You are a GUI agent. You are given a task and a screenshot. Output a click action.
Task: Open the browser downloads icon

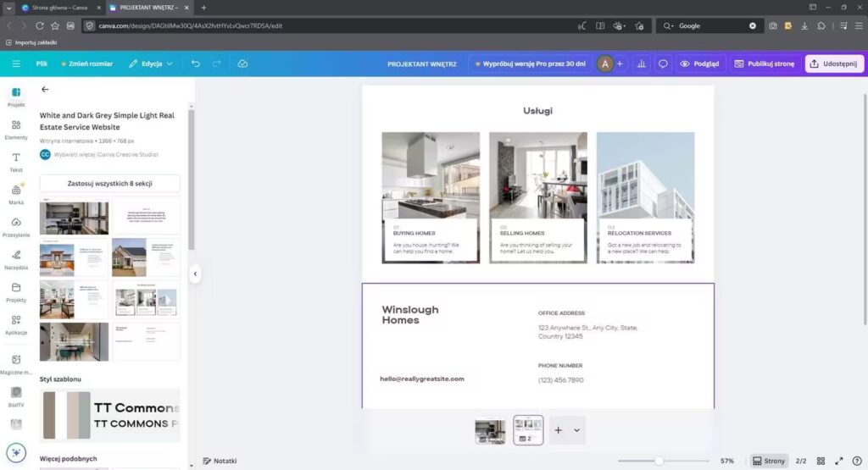click(804, 25)
